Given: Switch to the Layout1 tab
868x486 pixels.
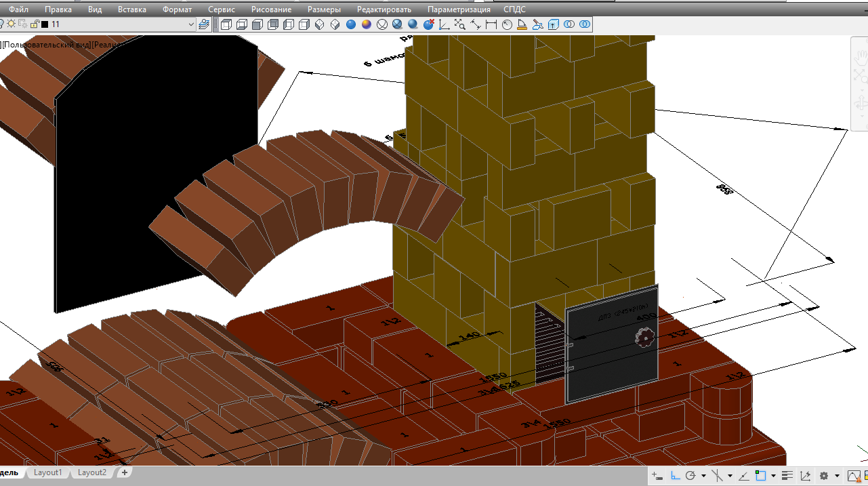Looking at the screenshot, I should coord(48,472).
